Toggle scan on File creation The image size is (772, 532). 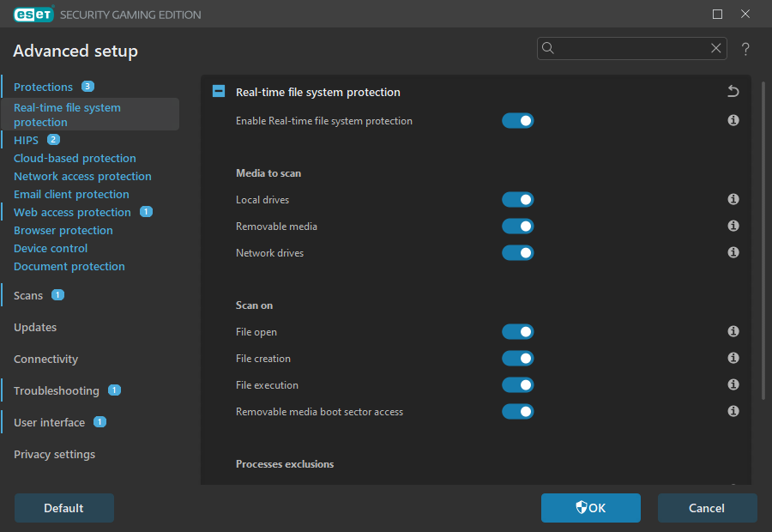(518, 358)
